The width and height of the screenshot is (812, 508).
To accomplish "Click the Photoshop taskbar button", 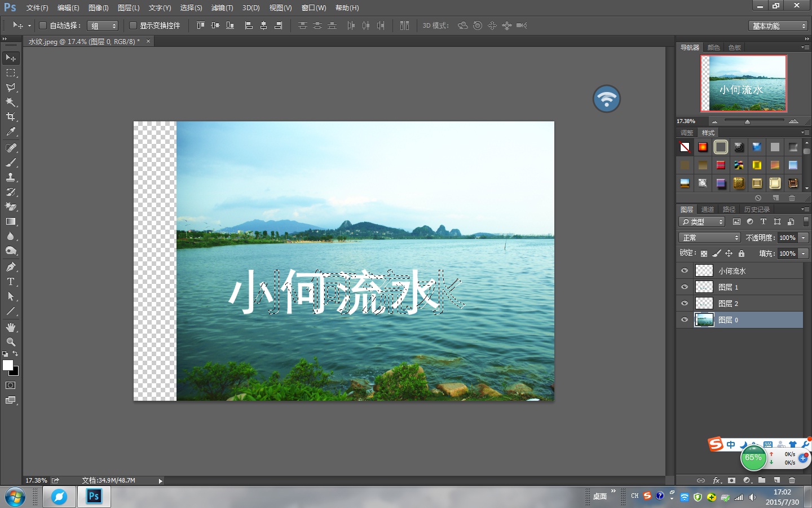I will (94, 497).
